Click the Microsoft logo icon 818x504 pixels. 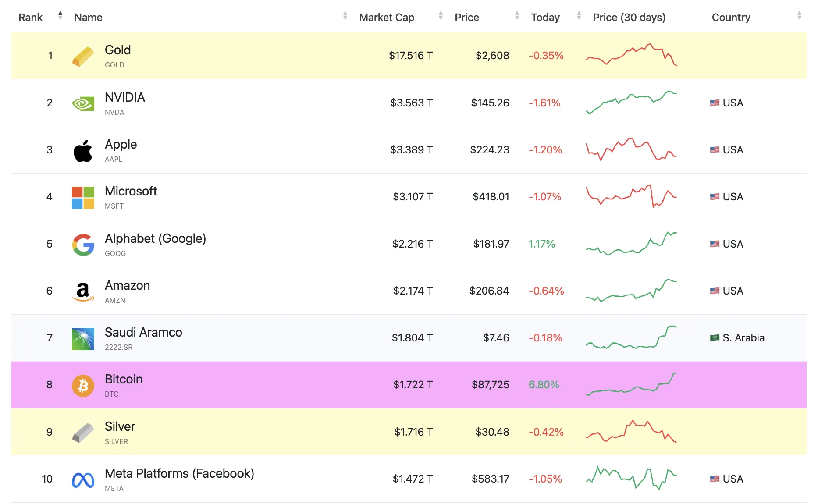[83, 198]
